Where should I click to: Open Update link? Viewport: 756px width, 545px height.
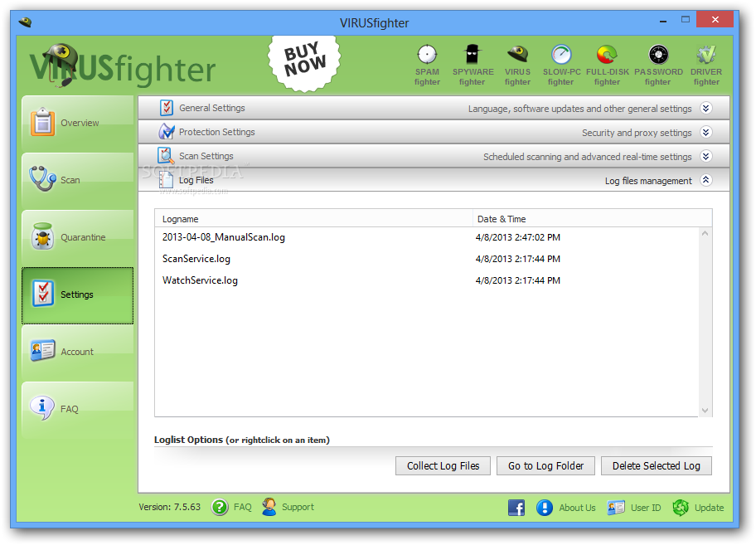pyautogui.click(x=710, y=508)
